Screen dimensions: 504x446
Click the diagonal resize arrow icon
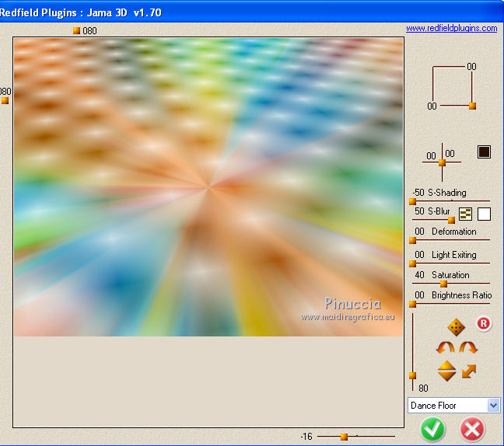pos(469,371)
